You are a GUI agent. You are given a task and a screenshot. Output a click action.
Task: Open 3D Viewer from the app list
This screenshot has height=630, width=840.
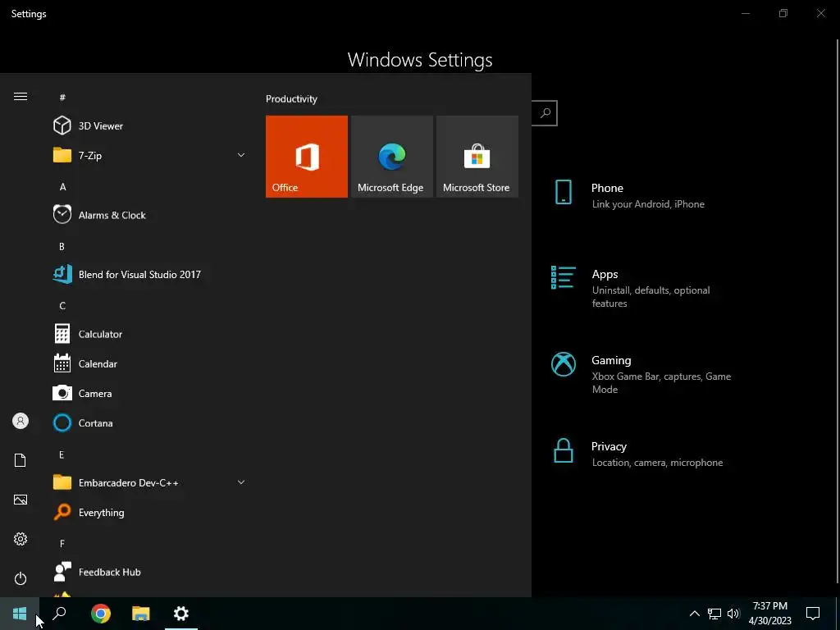coord(150,126)
